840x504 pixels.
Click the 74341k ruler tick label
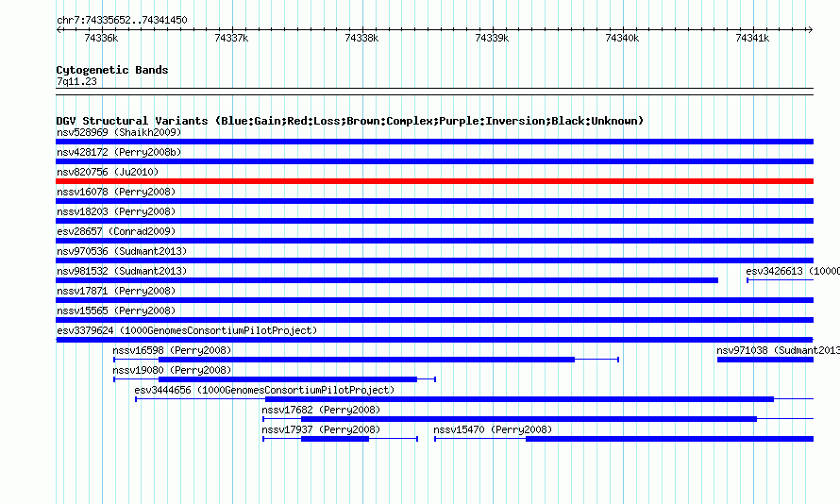pos(752,38)
